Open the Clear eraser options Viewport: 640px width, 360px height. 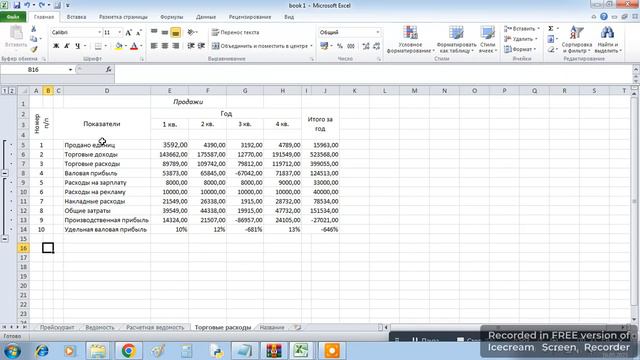click(551, 49)
